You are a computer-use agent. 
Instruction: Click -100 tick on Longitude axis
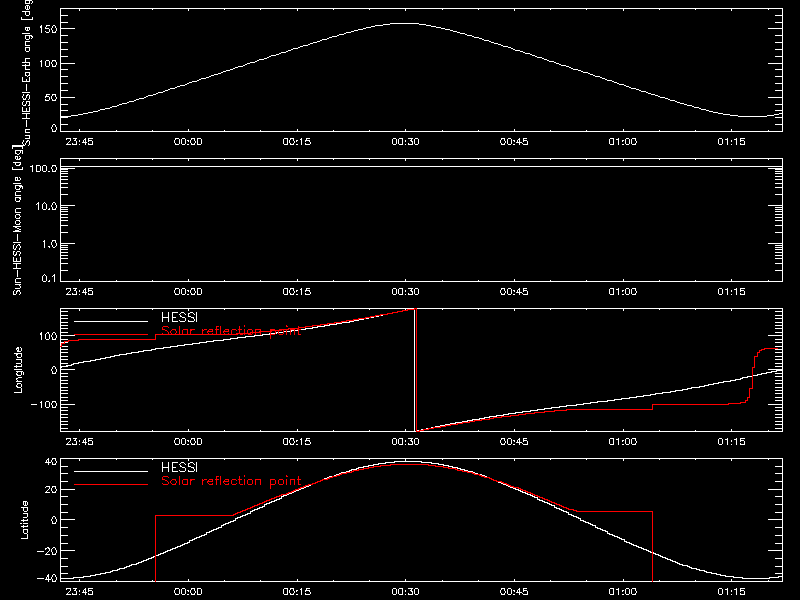44,404
